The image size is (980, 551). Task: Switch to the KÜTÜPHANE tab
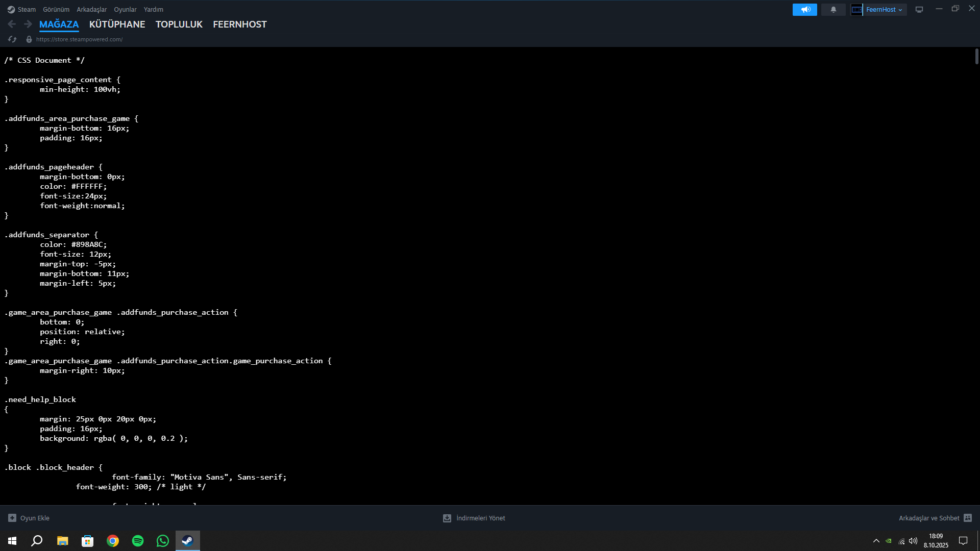[117, 24]
